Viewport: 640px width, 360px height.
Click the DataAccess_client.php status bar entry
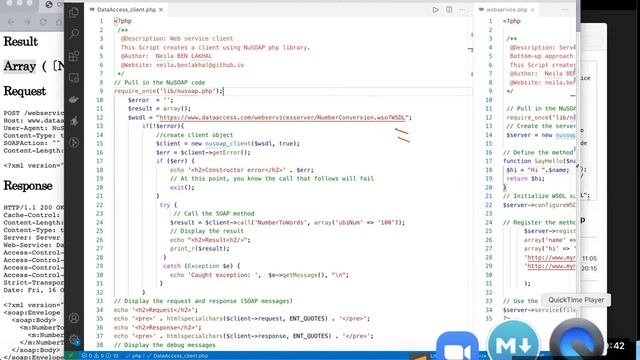pyautogui.click(x=177, y=356)
